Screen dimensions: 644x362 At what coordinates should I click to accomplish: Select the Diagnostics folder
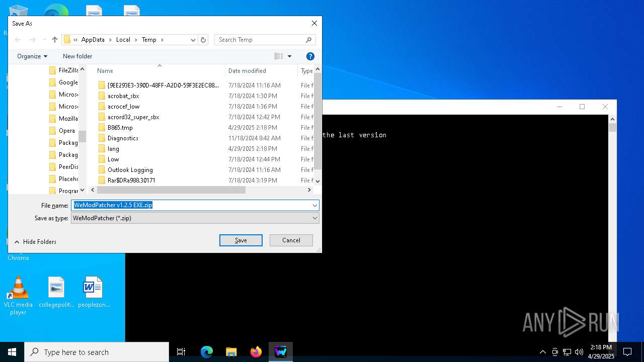[123, 138]
